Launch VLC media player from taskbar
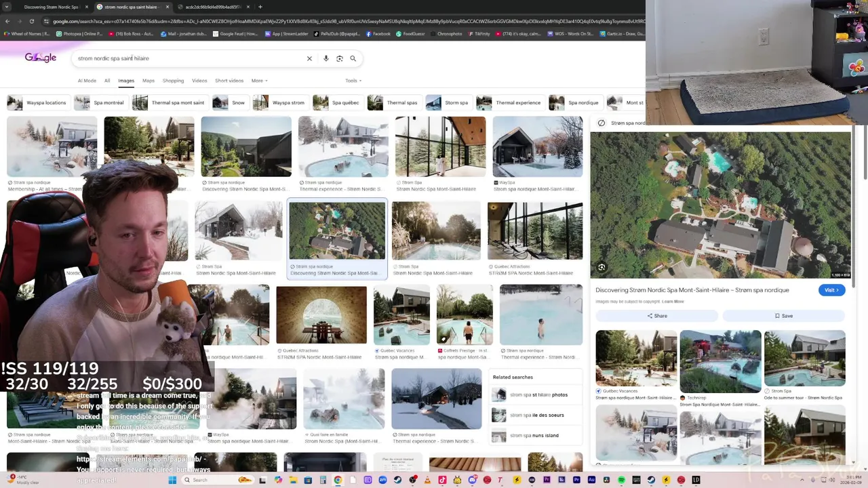Viewport: 868px width, 488px height. (x=427, y=480)
